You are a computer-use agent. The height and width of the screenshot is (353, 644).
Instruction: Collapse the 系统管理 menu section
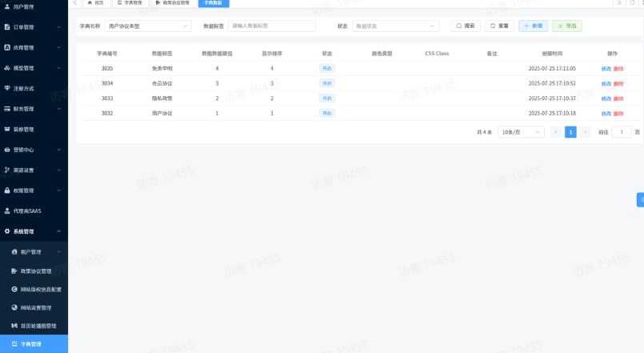[59, 231]
